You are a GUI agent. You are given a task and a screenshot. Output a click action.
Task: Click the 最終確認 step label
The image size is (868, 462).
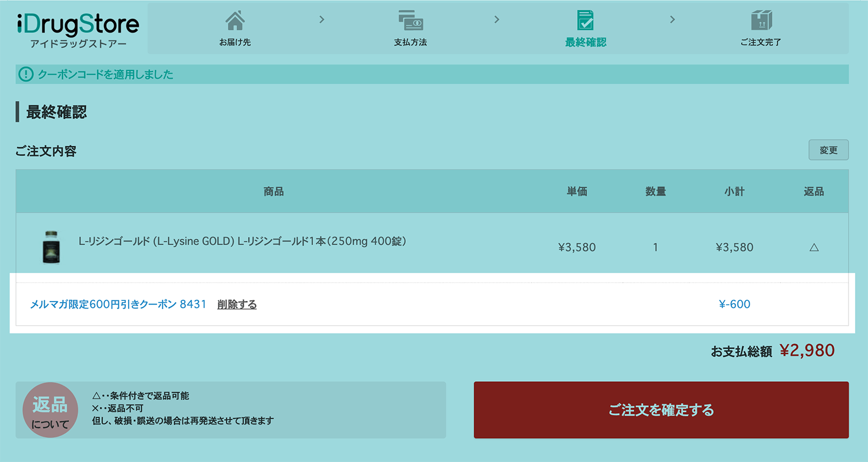click(585, 42)
